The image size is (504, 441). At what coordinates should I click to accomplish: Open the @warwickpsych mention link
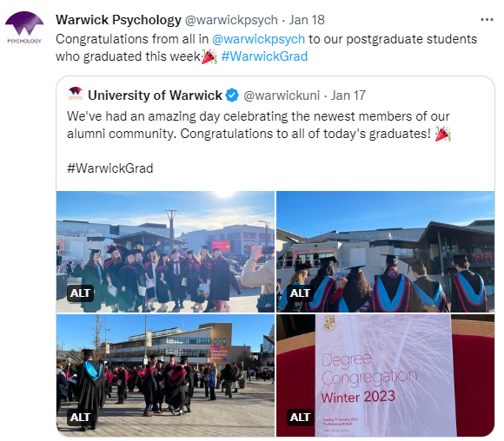click(x=258, y=39)
